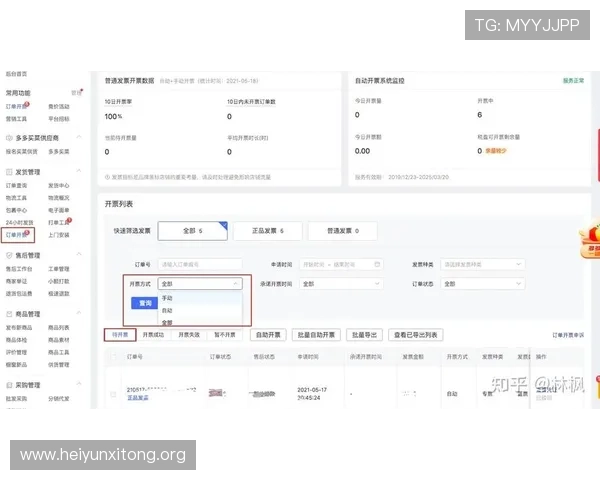Collapse the 采购管理 section chevron

point(78,384)
